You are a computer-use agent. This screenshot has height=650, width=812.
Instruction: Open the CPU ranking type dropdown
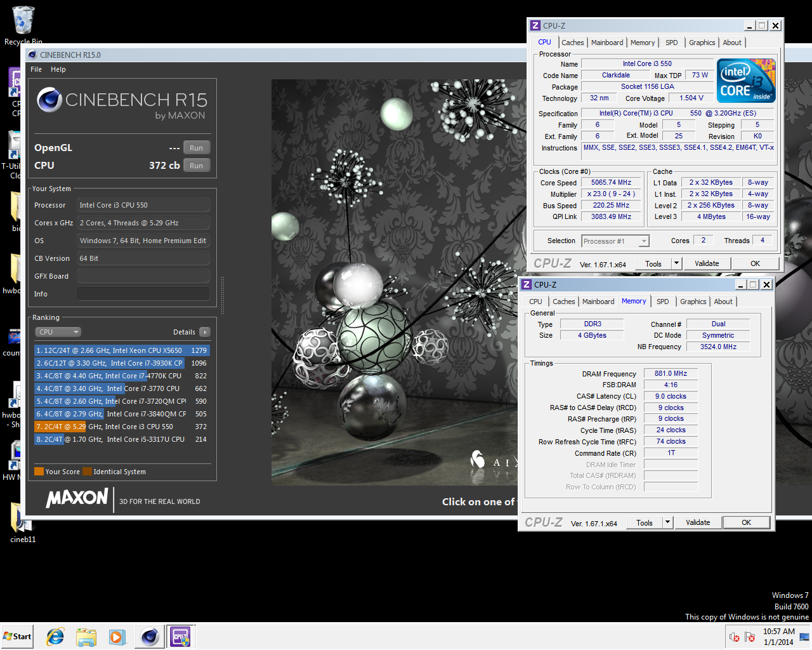click(58, 332)
